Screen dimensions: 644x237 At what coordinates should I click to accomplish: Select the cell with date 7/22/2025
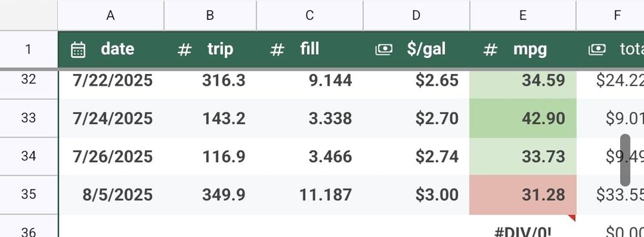click(x=111, y=84)
